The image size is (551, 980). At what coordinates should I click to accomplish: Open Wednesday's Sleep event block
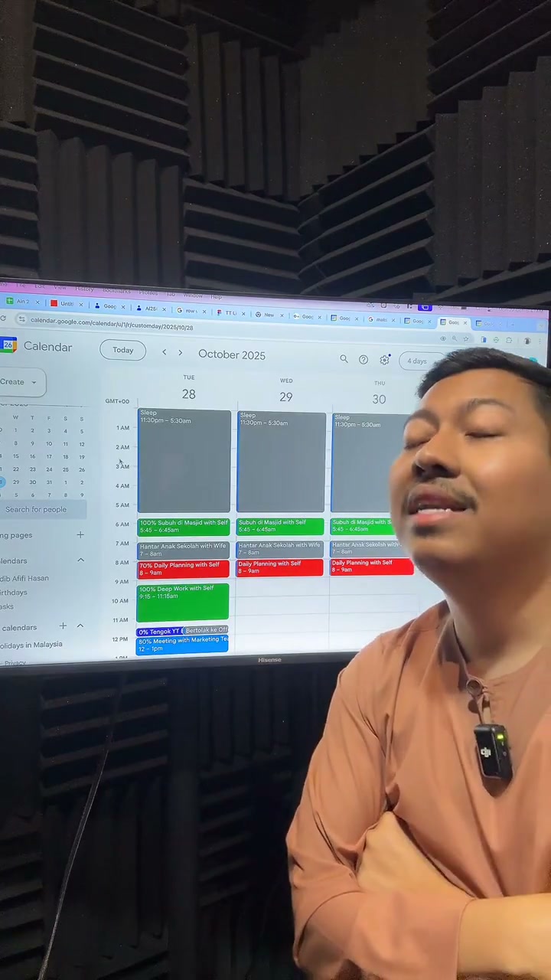pyautogui.click(x=281, y=462)
